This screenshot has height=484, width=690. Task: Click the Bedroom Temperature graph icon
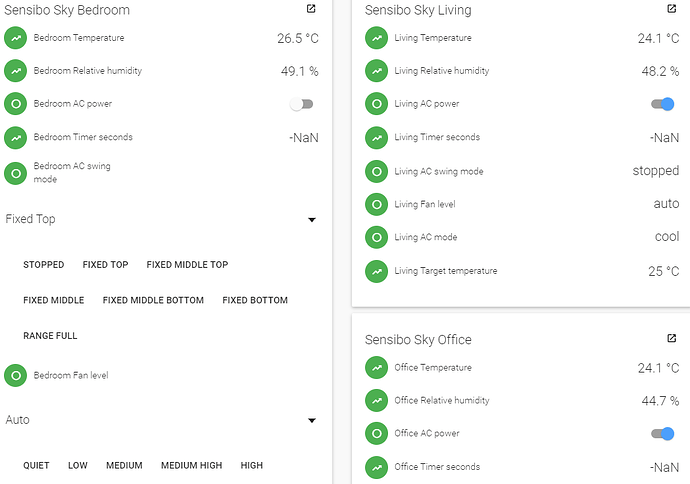point(15,38)
